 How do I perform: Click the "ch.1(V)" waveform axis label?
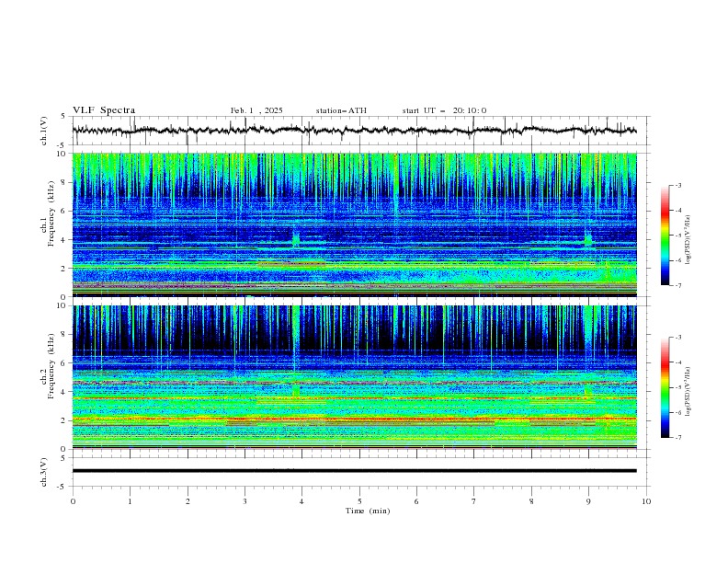tap(44, 131)
